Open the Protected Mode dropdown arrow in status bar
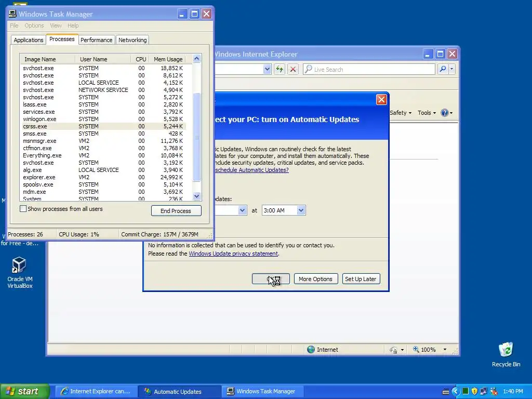The image size is (532, 399). 403,350
